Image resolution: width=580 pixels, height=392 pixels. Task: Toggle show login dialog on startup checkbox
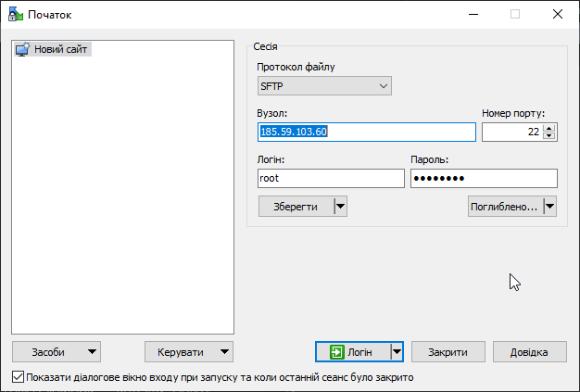tap(18, 377)
